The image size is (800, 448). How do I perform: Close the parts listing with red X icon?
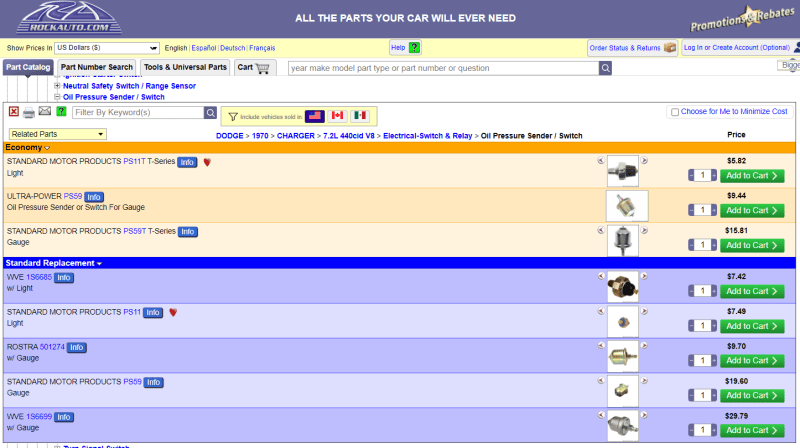pyautogui.click(x=14, y=112)
